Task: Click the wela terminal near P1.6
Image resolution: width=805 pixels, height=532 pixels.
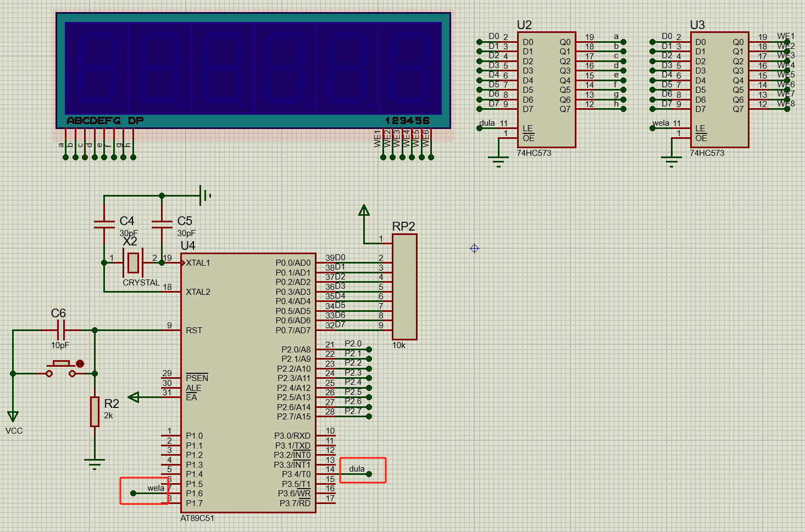Action: tap(133, 494)
